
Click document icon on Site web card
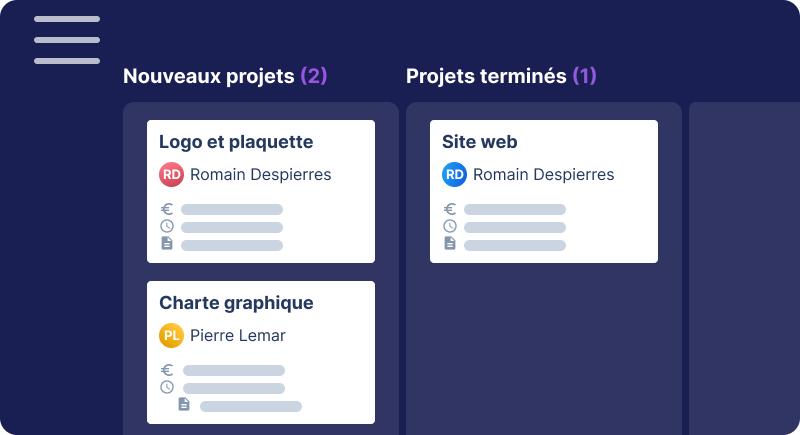tap(450, 243)
